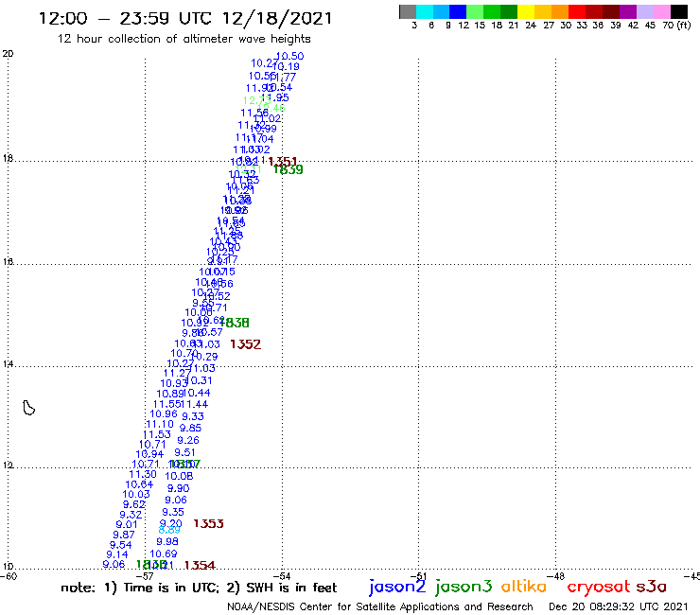Click the timestamp 'Dec 20 08:29:32 UTC 2021'

coord(619,606)
